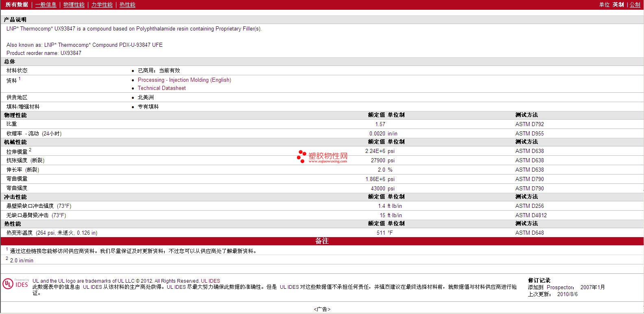Click the 北美洲 region value
The height and width of the screenshot is (314, 644).
coord(146,98)
